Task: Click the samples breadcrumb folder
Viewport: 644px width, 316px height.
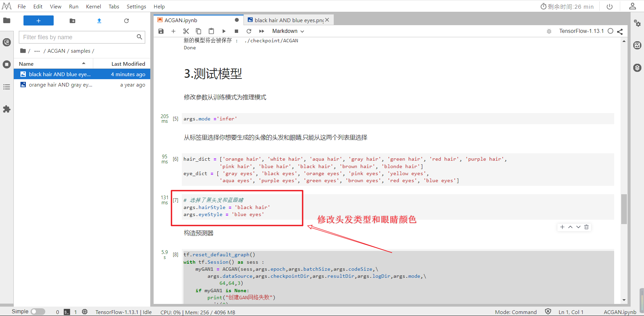Action: pos(80,51)
